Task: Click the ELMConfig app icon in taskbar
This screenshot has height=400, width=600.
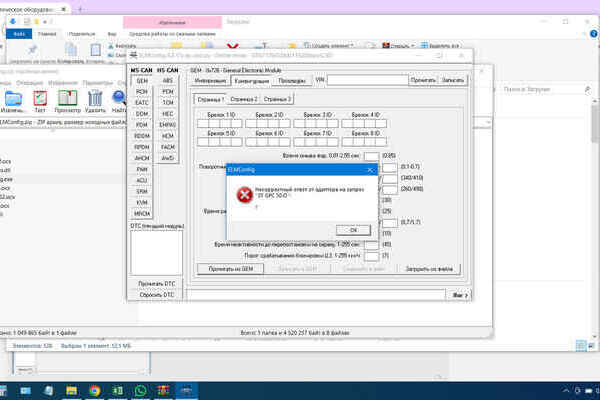Action: [x=186, y=390]
